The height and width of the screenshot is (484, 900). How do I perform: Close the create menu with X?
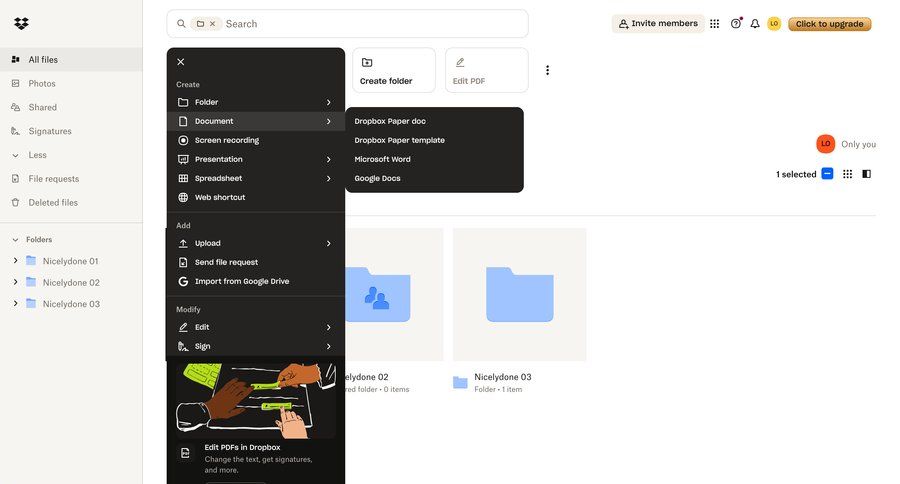181,62
